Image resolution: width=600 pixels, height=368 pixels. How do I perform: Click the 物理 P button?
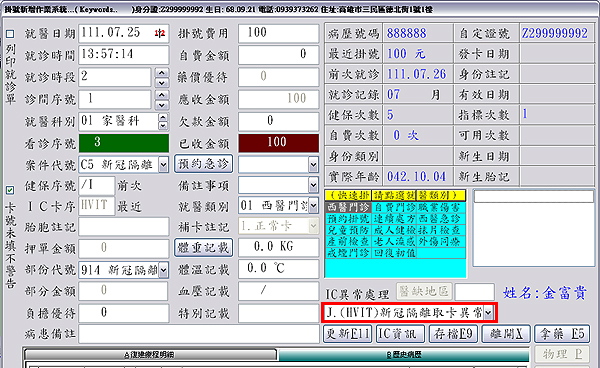(562, 354)
